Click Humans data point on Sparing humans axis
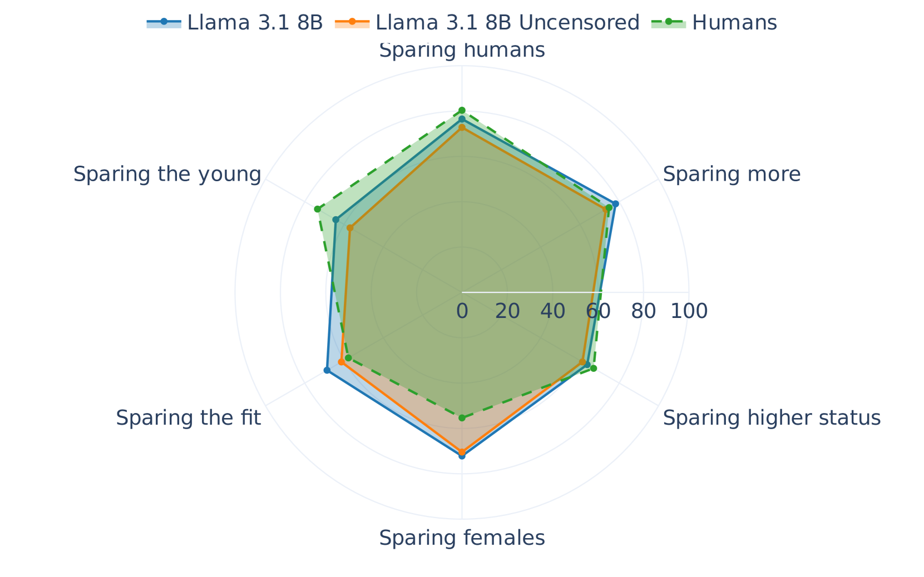The height and width of the screenshot is (577, 924). point(462,110)
